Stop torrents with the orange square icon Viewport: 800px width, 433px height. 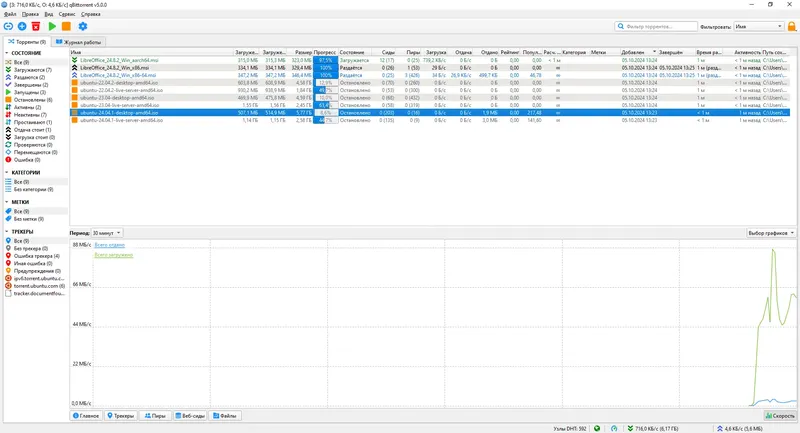[66, 26]
